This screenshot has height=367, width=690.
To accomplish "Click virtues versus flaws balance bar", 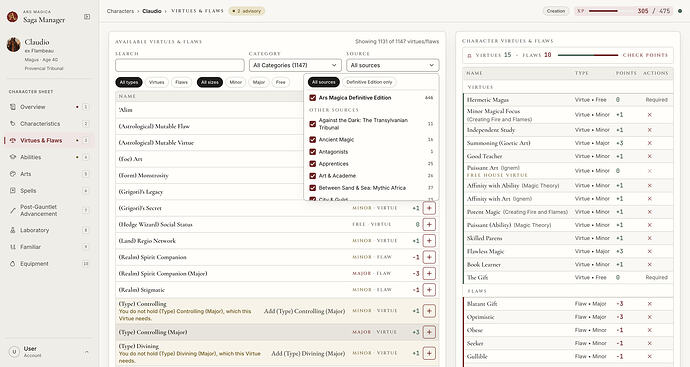I will pyautogui.click(x=588, y=55).
